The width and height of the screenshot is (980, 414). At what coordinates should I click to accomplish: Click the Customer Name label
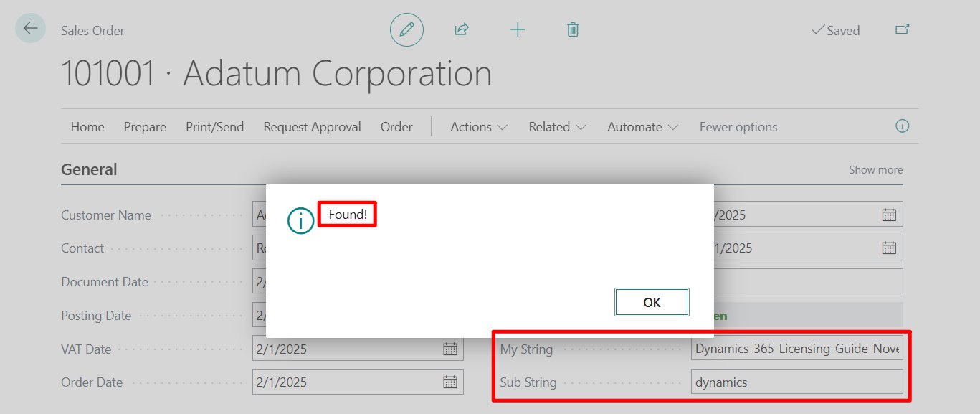click(106, 215)
